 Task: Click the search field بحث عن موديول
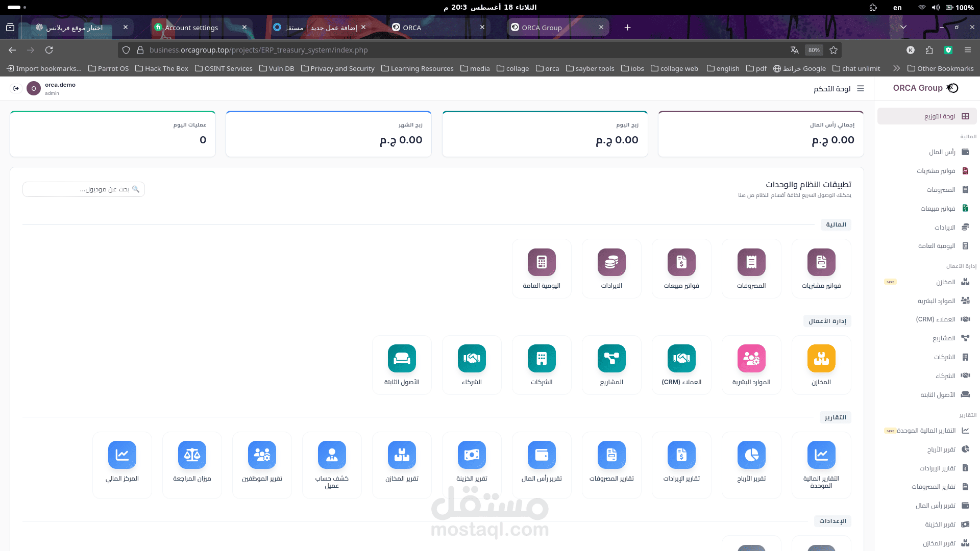pyautogui.click(x=84, y=189)
